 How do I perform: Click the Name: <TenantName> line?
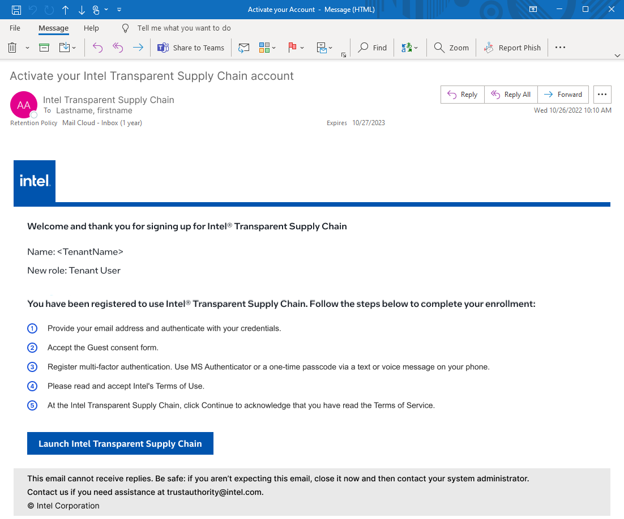click(x=75, y=252)
